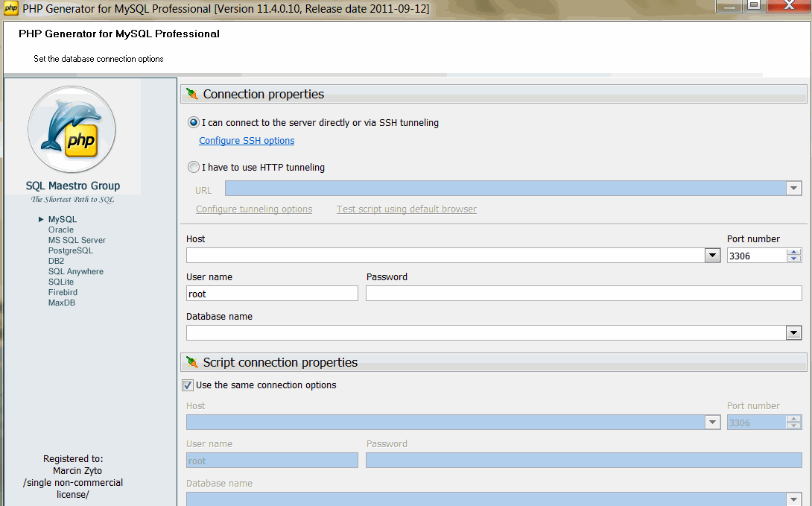812x506 pixels.
Task: Click the PHP dolphin logo image
Action: coord(72,130)
